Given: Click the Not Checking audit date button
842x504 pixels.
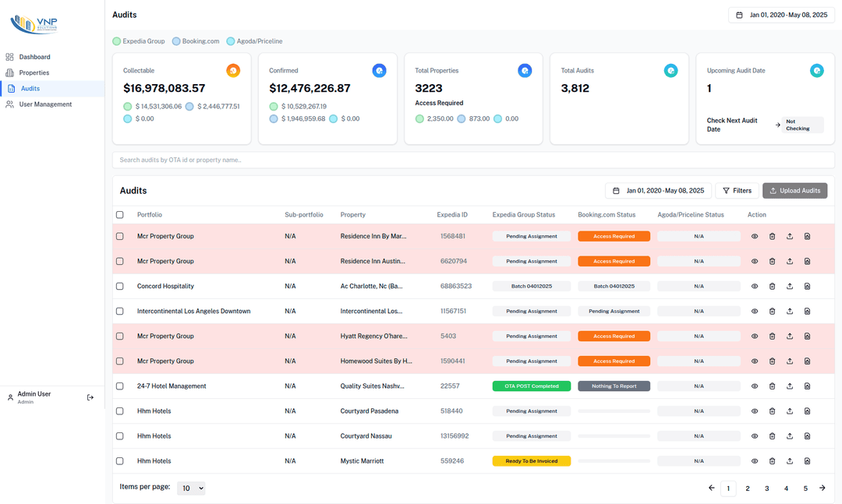Looking at the screenshot, I should pyautogui.click(x=802, y=125).
